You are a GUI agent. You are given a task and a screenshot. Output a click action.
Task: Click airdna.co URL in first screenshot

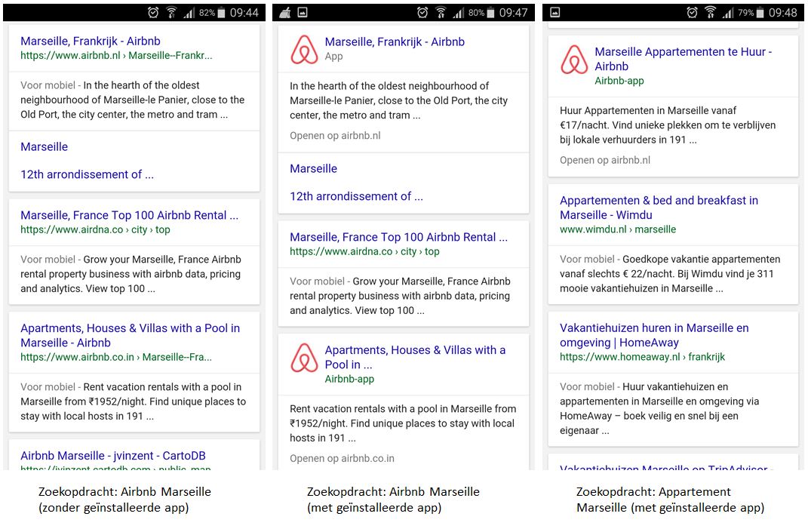tap(95, 229)
